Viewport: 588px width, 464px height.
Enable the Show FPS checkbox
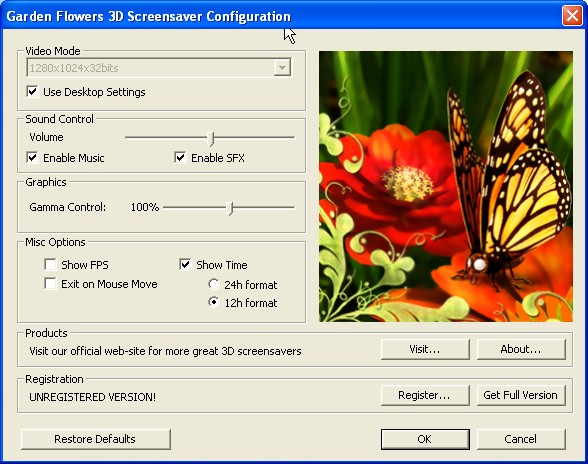[50, 264]
